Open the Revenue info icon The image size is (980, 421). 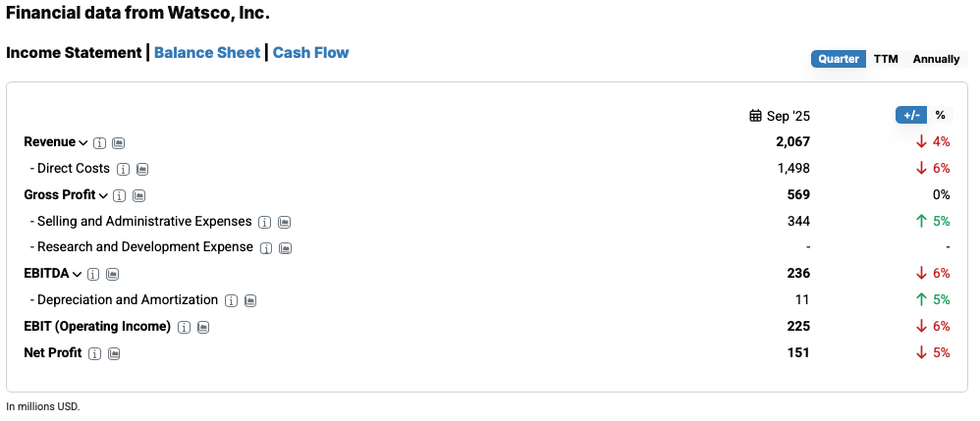point(100,142)
